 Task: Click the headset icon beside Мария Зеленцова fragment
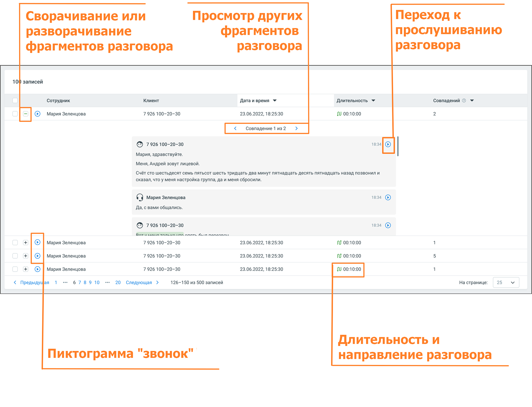(140, 197)
